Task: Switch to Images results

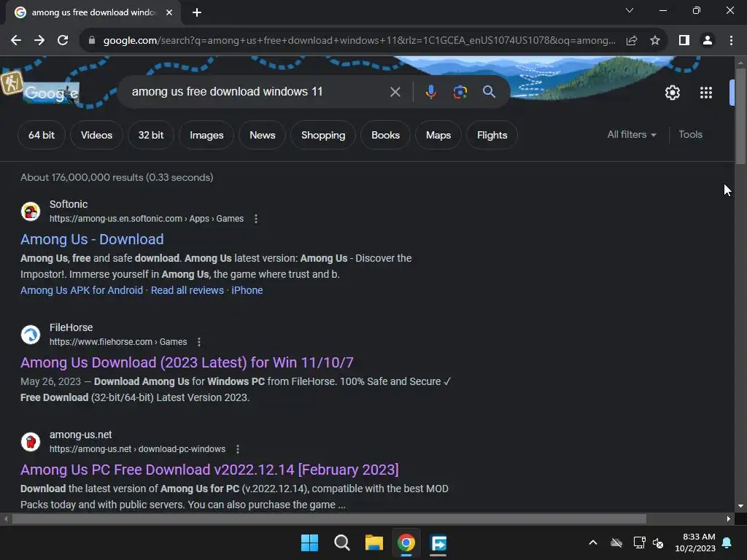Action: 206,135
